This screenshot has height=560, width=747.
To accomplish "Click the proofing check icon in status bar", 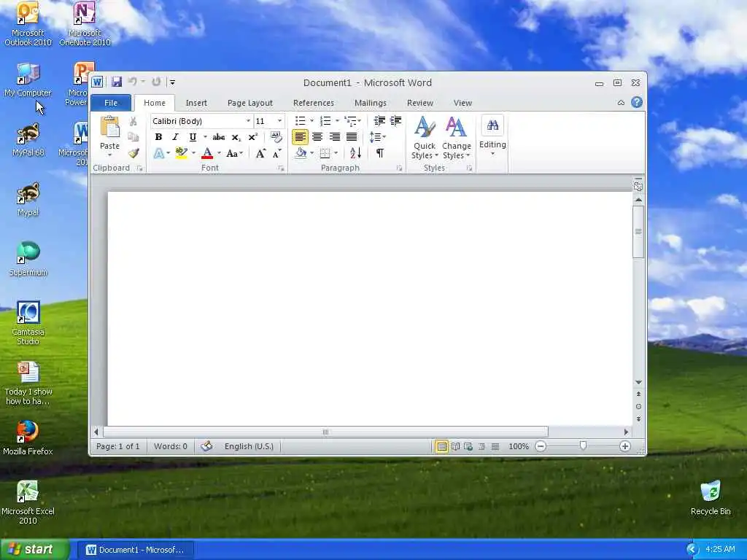I will pyautogui.click(x=206, y=446).
